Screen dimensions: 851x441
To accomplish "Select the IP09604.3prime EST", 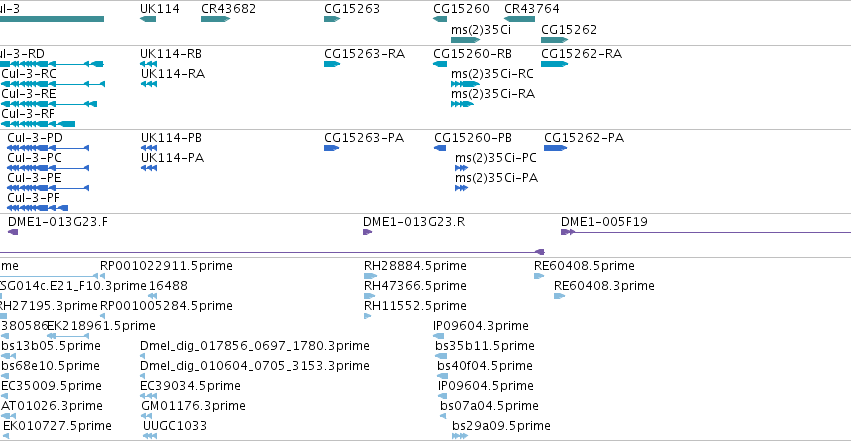I will (481, 326).
